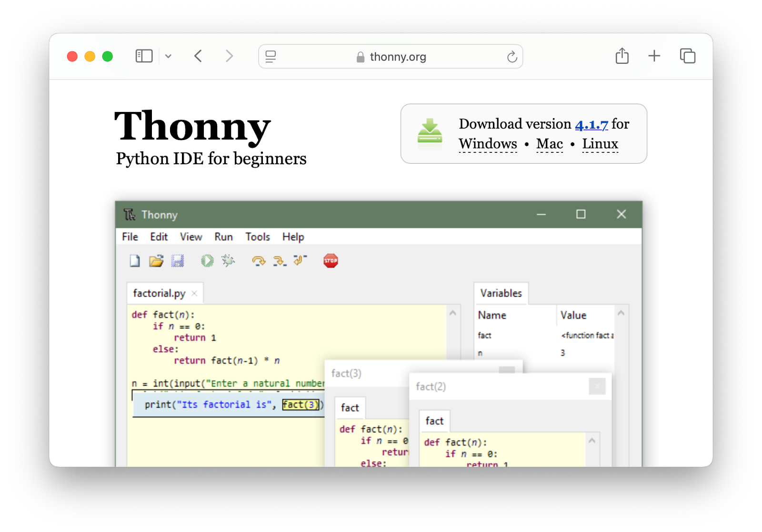
Task: Click the Thonny IDE screenshot's Tools menu
Action: pos(257,237)
